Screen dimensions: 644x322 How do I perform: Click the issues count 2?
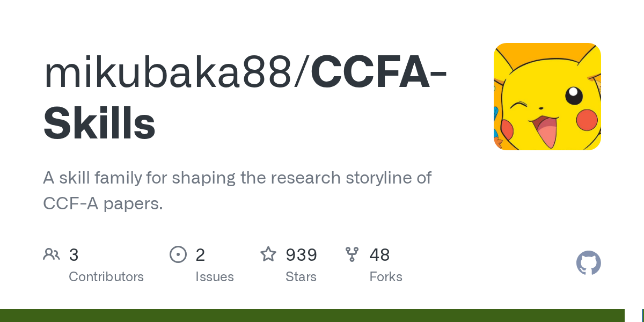(200, 255)
